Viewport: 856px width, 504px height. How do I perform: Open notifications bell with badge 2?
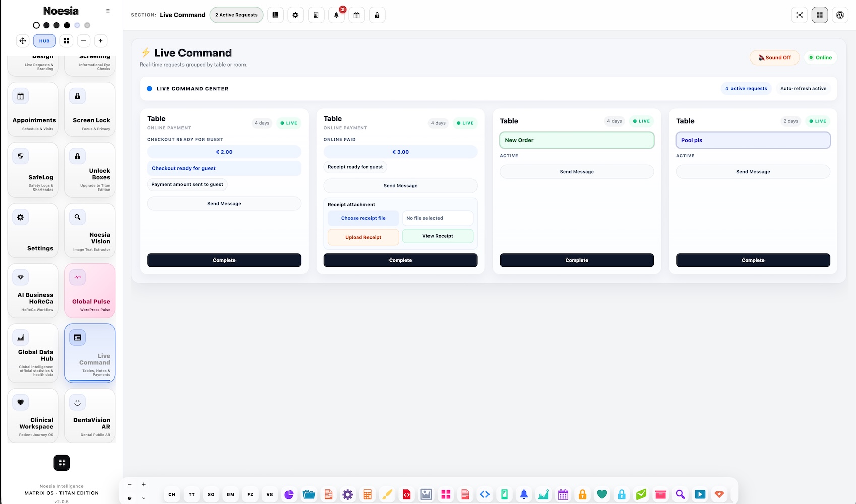(336, 15)
